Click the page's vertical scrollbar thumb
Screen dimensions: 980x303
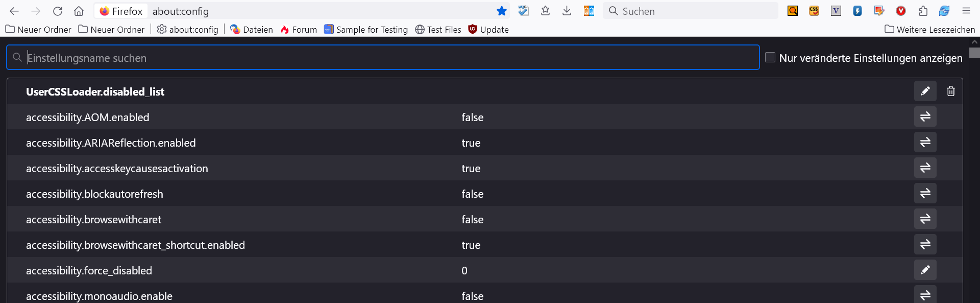pyautogui.click(x=974, y=53)
